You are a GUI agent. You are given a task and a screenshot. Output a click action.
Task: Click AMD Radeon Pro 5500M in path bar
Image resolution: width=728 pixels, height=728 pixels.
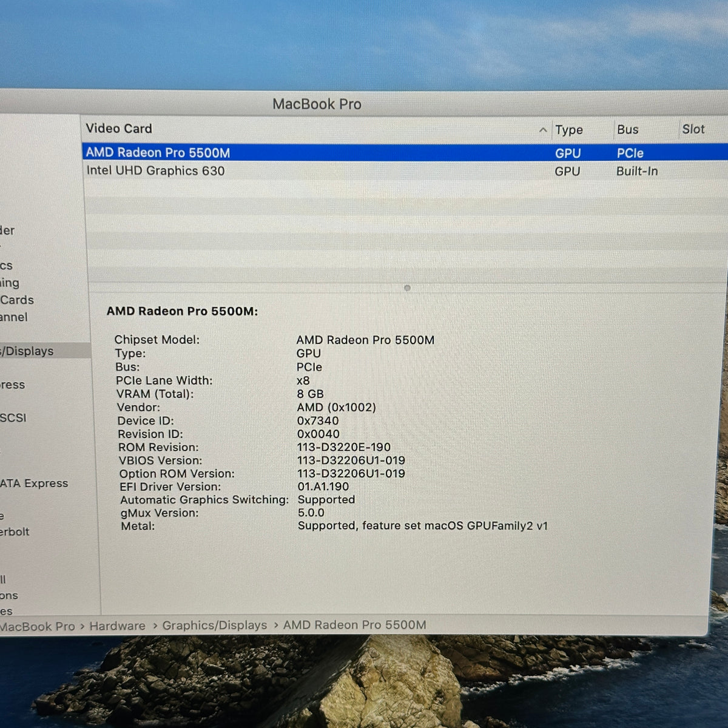coord(355,625)
